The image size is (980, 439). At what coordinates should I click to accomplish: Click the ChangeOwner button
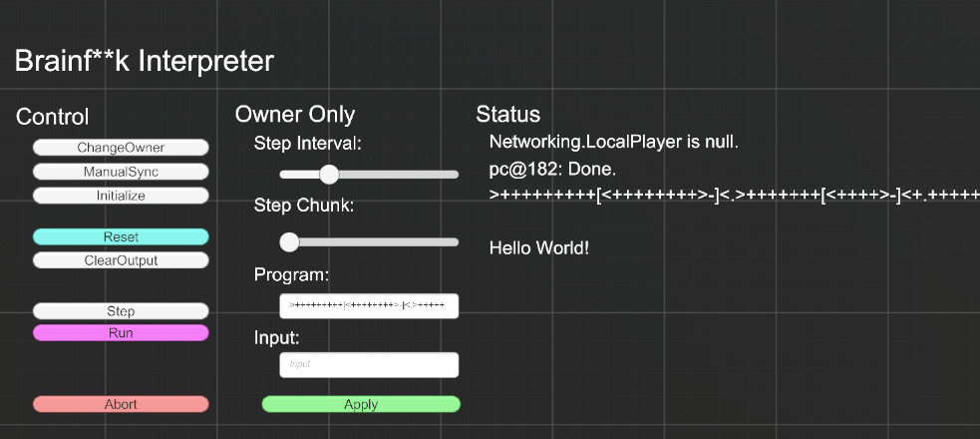tap(121, 148)
